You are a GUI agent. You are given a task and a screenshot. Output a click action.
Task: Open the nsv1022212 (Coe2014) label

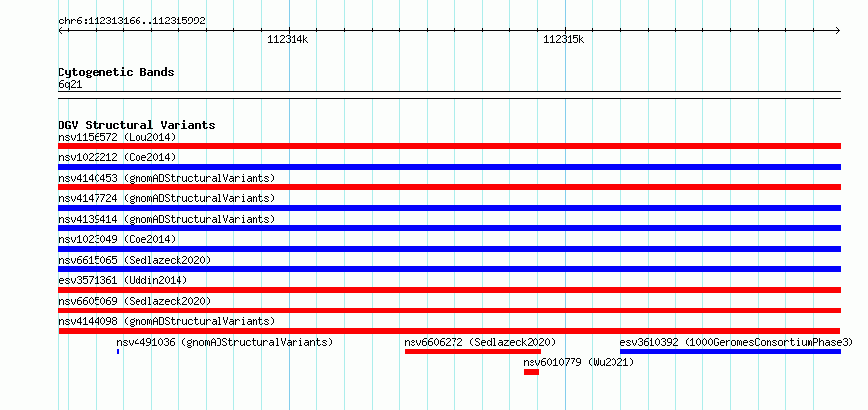117,157
